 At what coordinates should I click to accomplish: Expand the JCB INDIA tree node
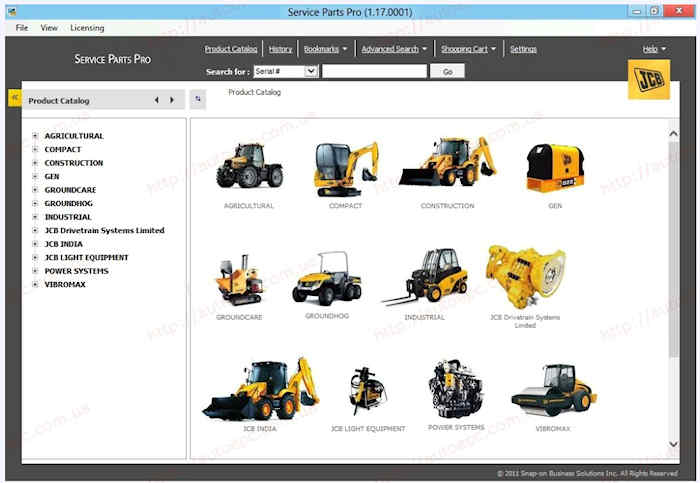coord(35,244)
